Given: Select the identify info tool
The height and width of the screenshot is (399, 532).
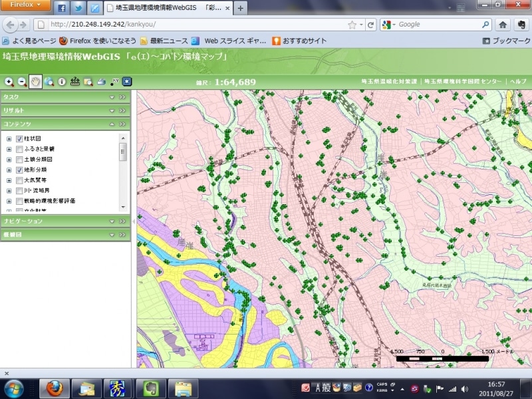Looking at the screenshot, I should click(62, 82).
